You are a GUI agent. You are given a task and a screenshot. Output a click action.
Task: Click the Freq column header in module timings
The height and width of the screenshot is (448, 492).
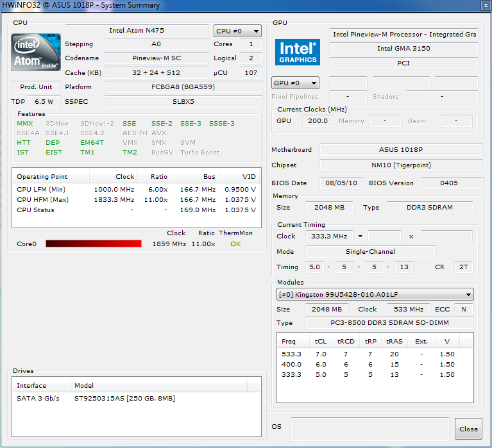293,341
